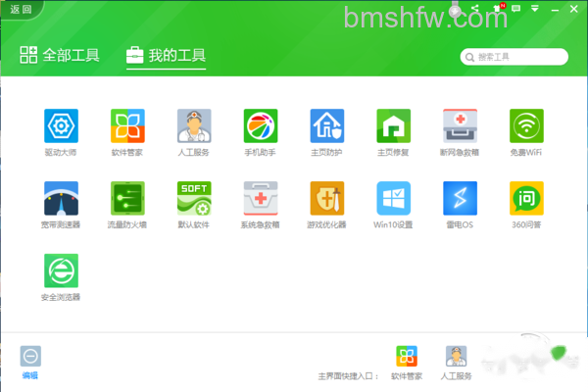Select the 我的工具 tab

tap(166, 56)
